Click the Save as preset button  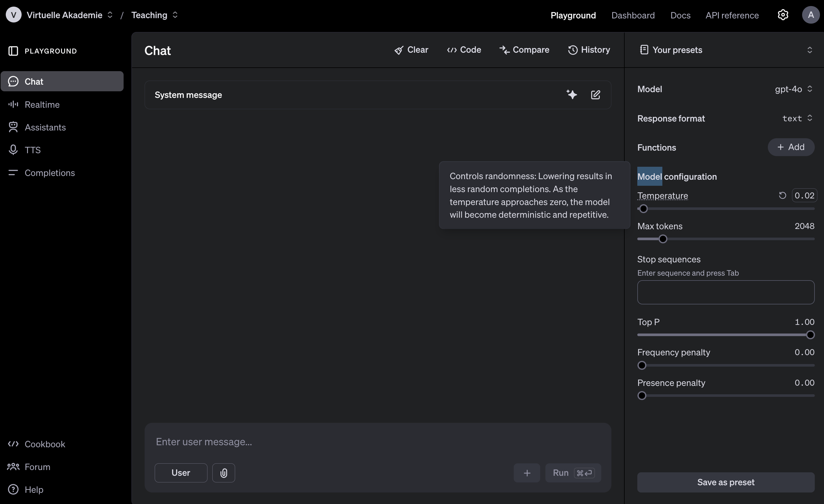[x=725, y=482]
